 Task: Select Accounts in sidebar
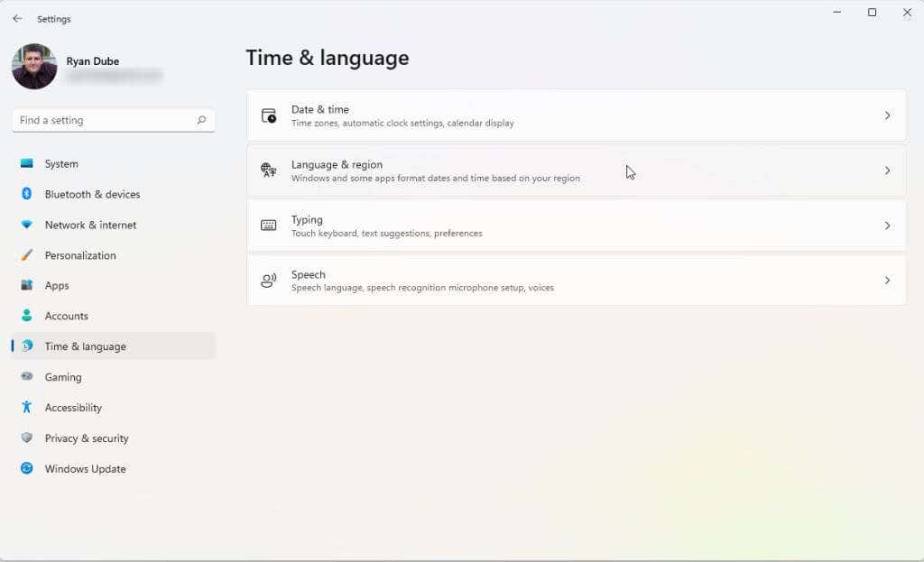tap(113, 317)
